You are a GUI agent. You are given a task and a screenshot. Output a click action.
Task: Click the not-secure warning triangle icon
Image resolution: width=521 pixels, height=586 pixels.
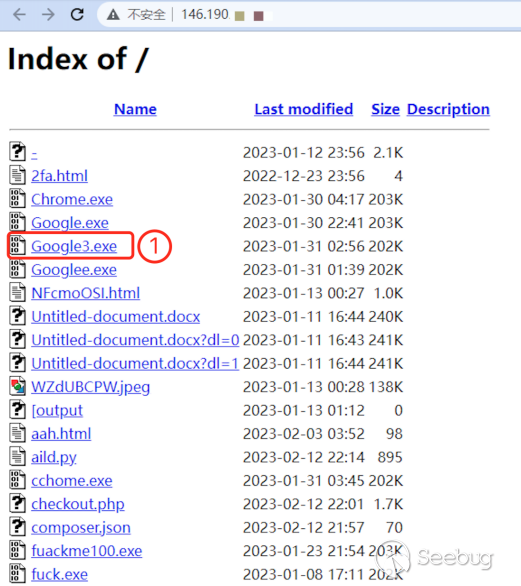[113, 15]
